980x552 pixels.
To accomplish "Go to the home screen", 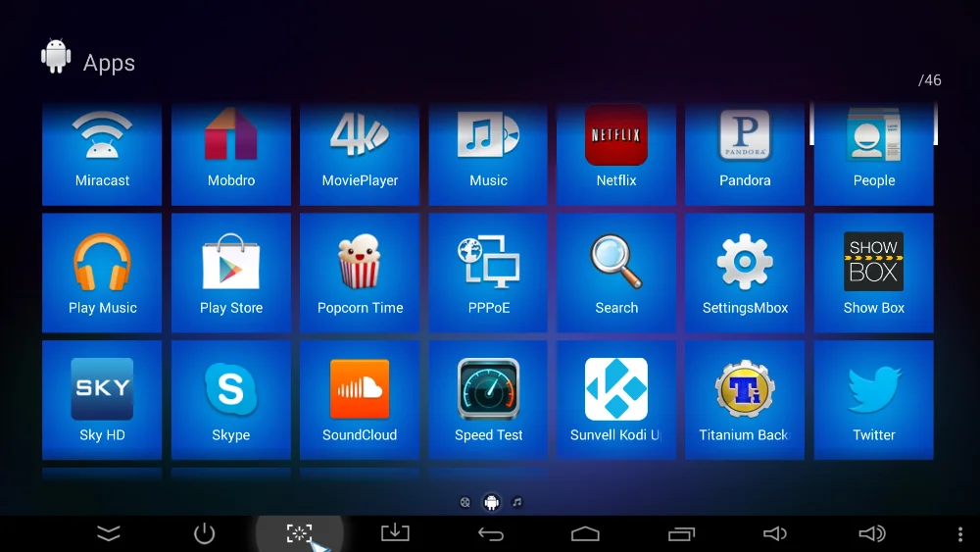I will [586, 534].
